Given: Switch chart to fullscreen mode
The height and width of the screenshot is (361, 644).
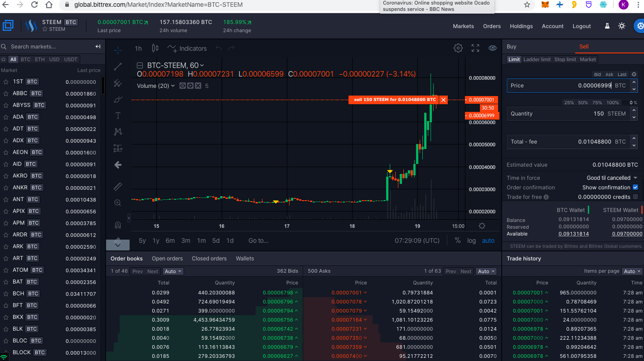Looking at the screenshot, I should [475, 48].
